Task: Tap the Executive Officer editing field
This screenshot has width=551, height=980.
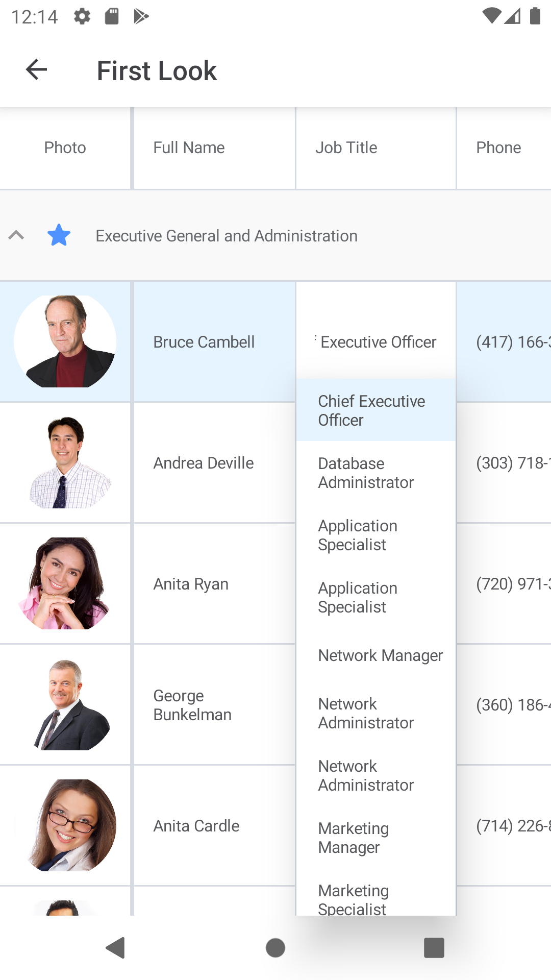Action: pos(378,341)
